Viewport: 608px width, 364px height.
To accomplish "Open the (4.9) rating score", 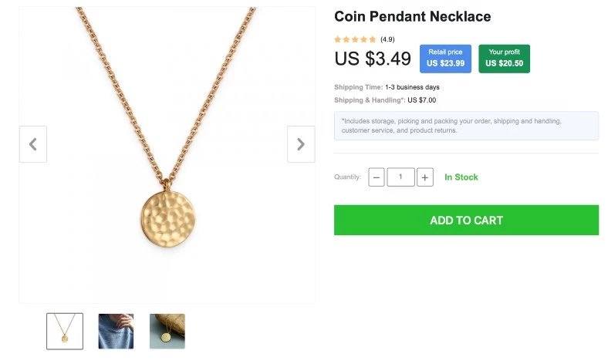I will pos(387,39).
